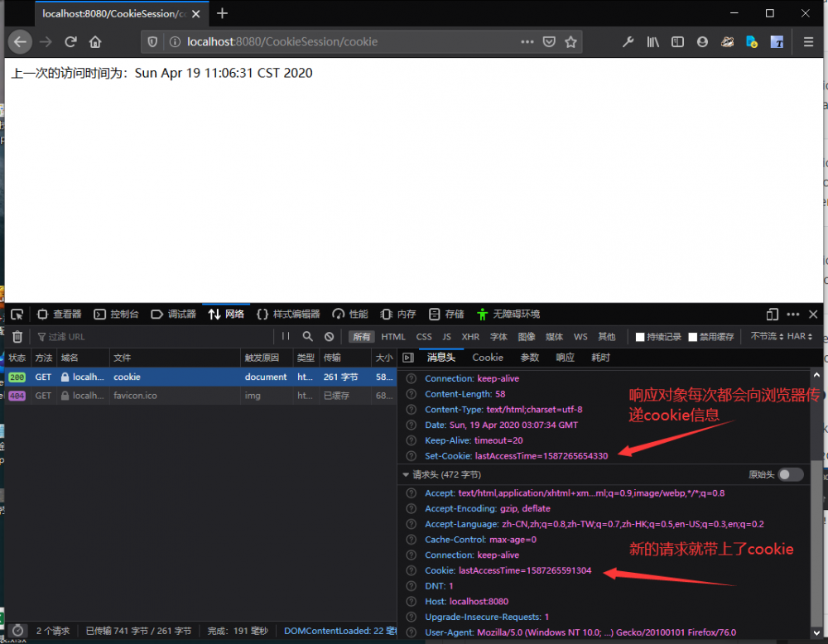Click the browser reload button

(71, 41)
